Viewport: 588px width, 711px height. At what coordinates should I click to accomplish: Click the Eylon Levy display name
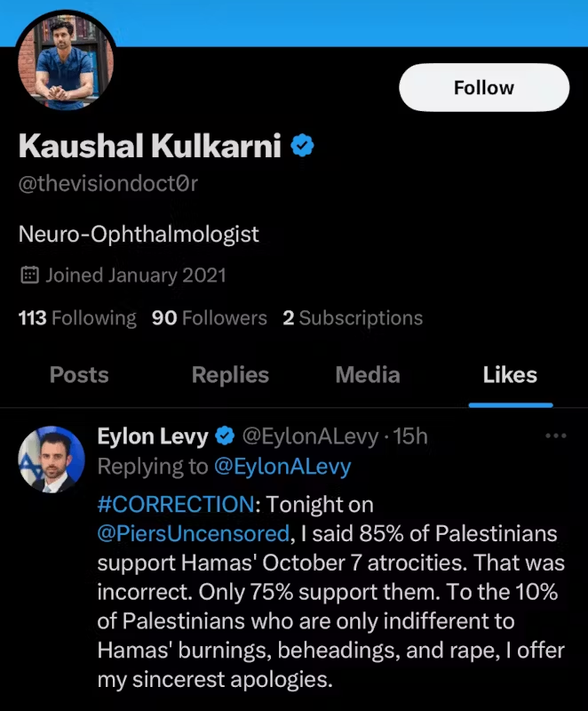coord(153,436)
